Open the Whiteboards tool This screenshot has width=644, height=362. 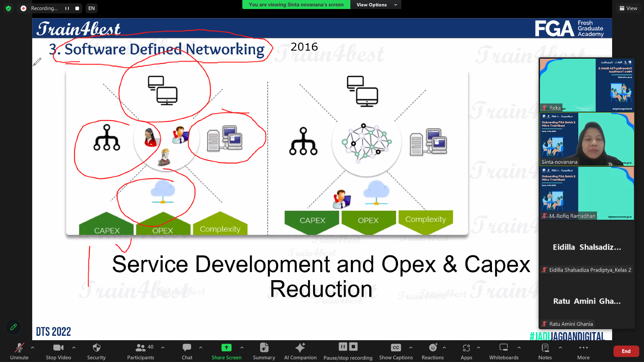(x=503, y=348)
